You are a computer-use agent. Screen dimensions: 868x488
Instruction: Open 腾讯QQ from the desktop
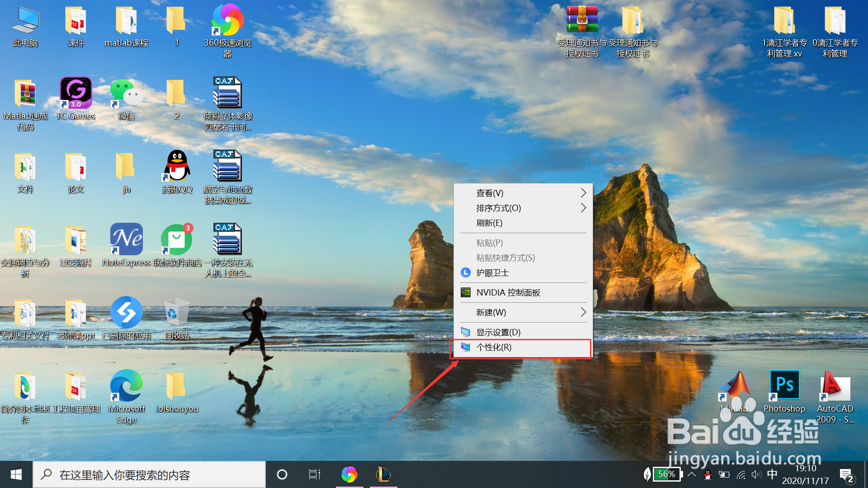[176, 166]
